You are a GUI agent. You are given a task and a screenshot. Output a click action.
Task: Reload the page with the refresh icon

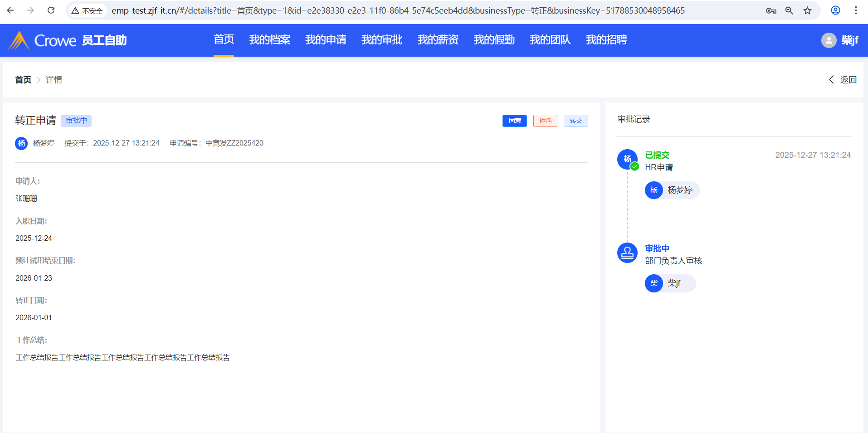pyautogui.click(x=51, y=10)
